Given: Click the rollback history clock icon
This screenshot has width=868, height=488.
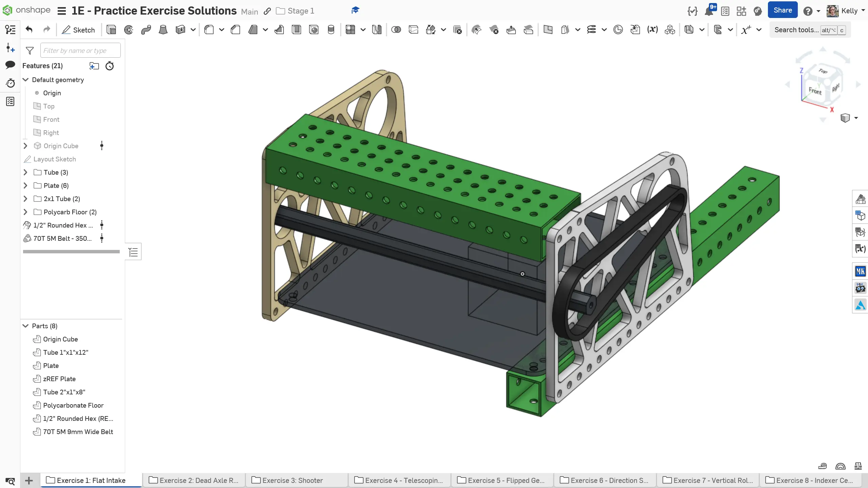Looking at the screenshot, I should point(110,66).
